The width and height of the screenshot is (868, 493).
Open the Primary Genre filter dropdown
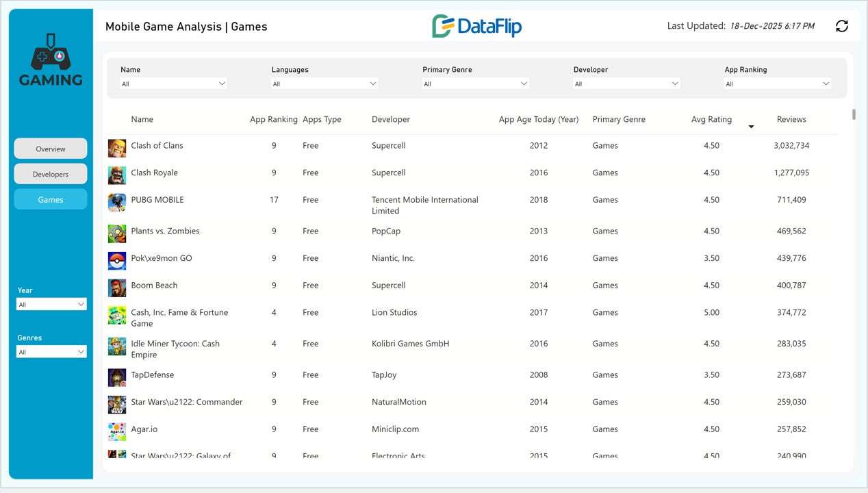pyautogui.click(x=476, y=84)
